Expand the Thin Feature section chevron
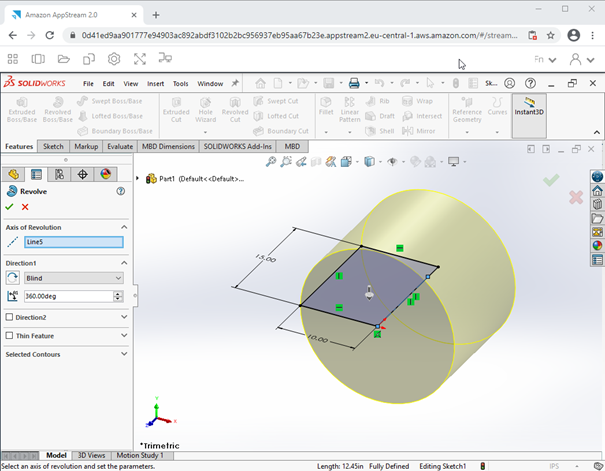Screen dimensions: 605x471 tap(124, 336)
